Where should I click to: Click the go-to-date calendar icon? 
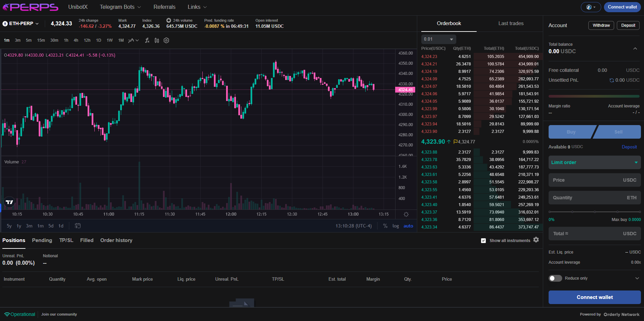77,226
